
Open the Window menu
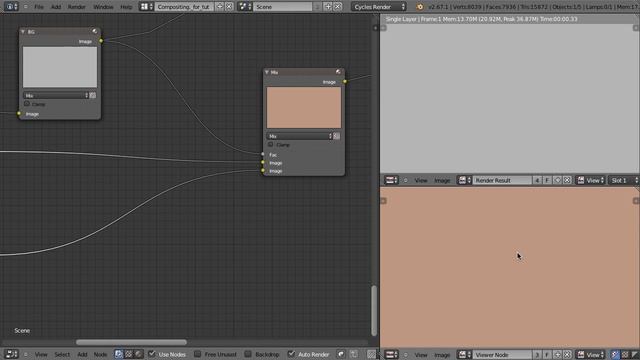103,7
